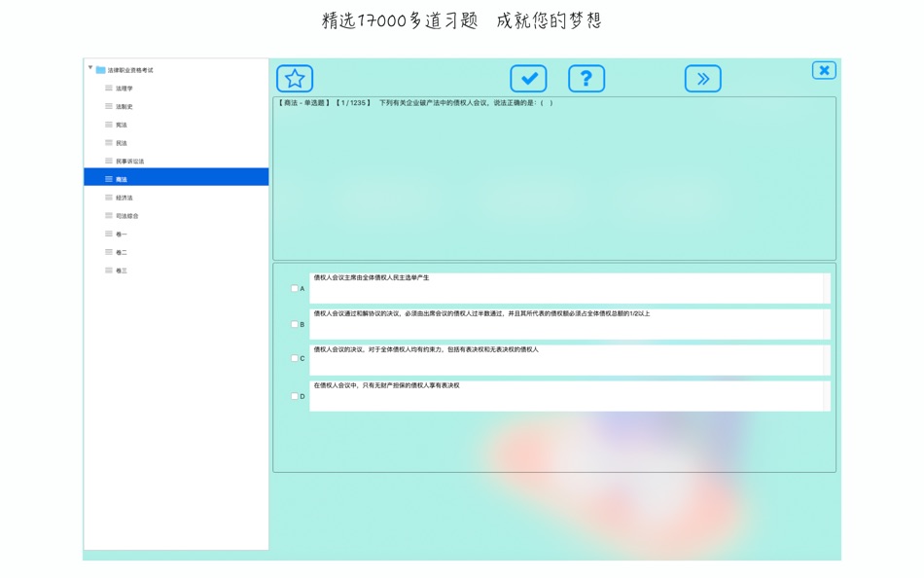Close the quiz panel with X icon
The height and width of the screenshot is (578, 924).
(824, 71)
